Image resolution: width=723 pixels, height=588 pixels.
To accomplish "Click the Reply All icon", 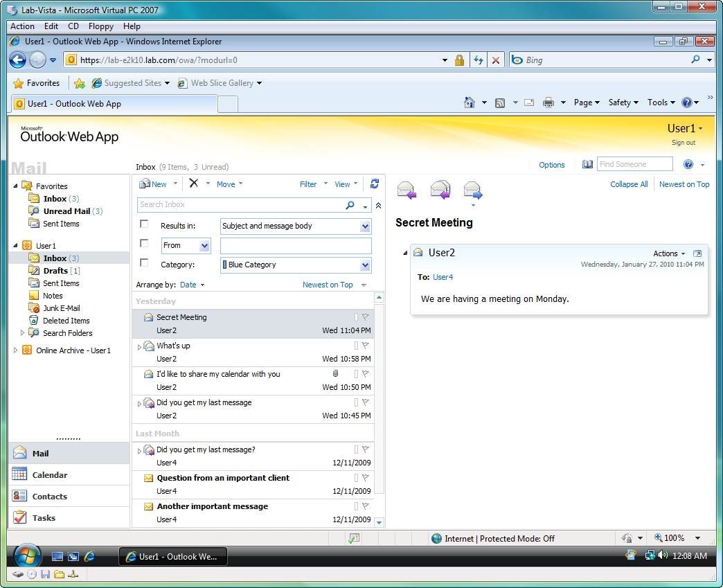I will point(440,190).
